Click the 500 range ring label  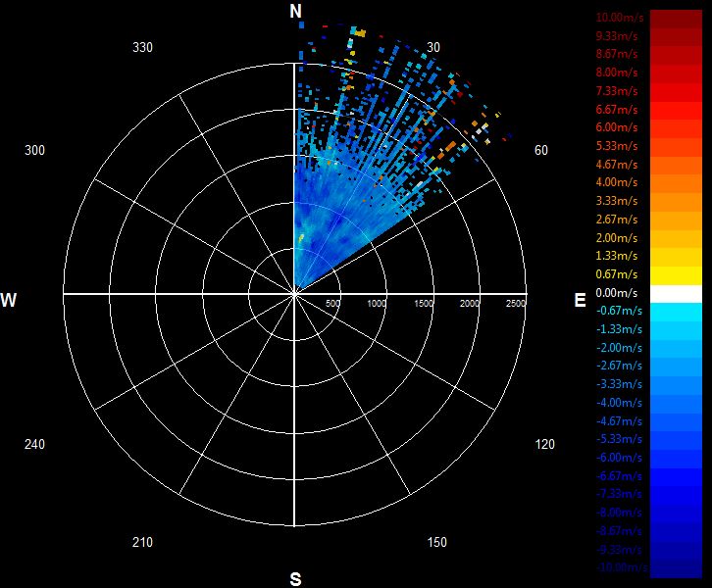point(332,303)
